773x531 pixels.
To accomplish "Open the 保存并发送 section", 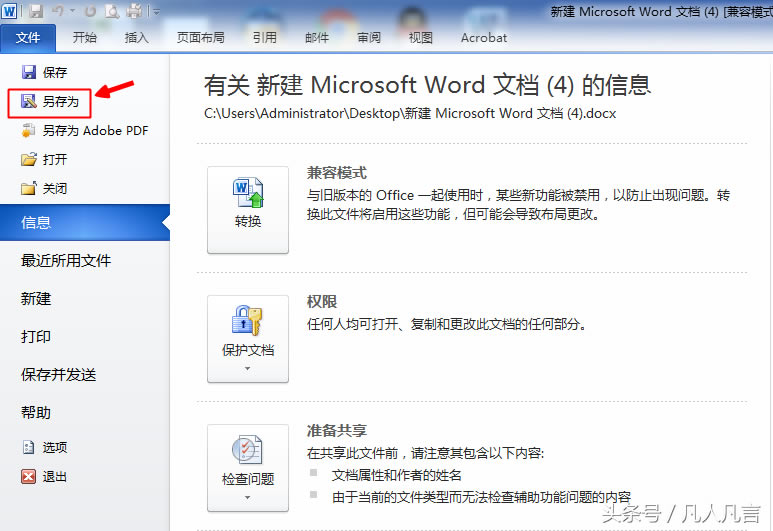I will pos(59,375).
